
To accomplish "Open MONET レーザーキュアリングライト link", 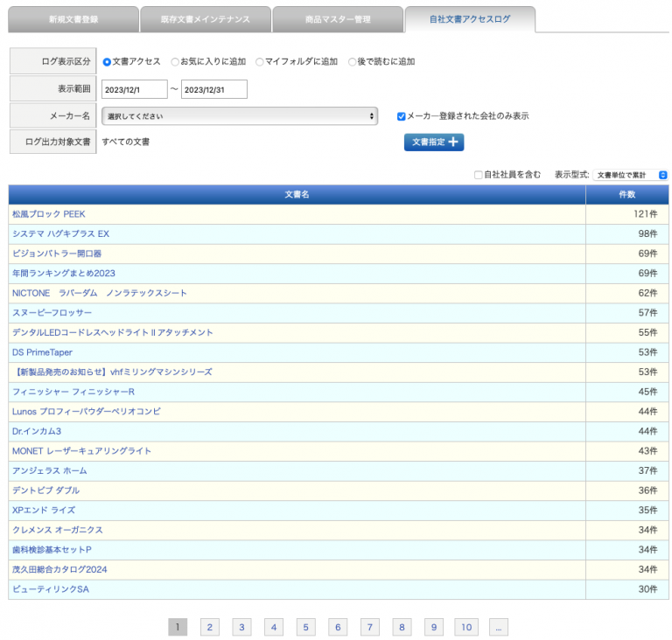I will pyautogui.click(x=81, y=450).
